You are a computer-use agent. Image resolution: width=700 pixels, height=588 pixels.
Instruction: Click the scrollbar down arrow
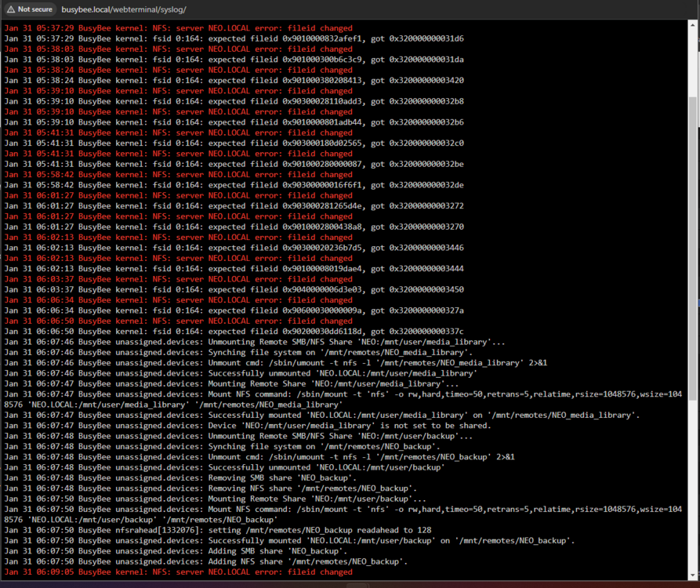pos(692,575)
